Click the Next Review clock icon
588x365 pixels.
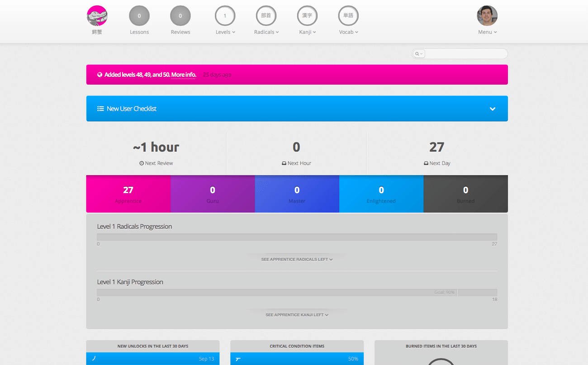point(142,163)
